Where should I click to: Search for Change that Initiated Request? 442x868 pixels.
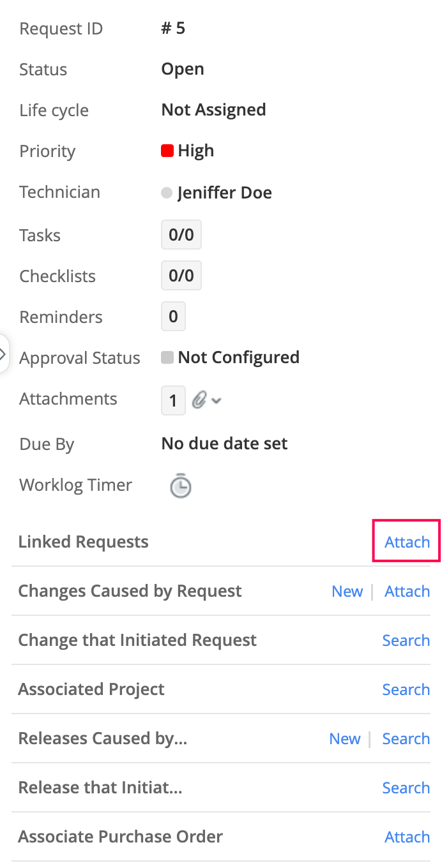click(x=406, y=640)
